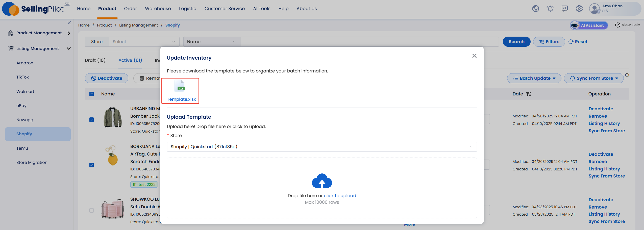Click the info icon beside Sync From Store

coord(627,75)
